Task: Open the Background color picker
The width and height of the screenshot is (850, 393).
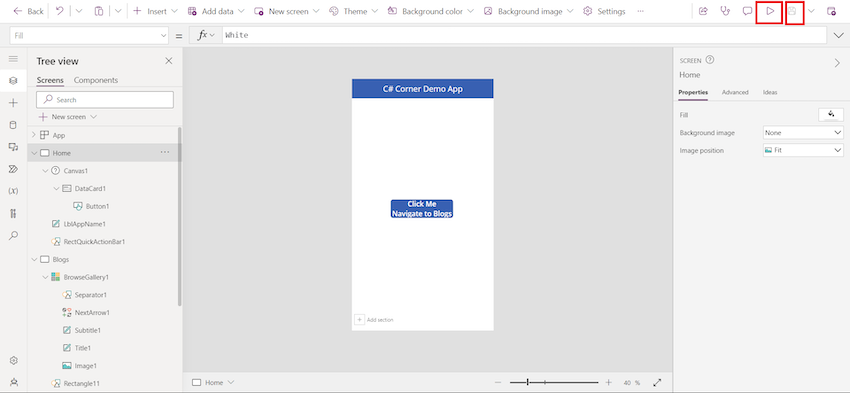Action: (431, 11)
